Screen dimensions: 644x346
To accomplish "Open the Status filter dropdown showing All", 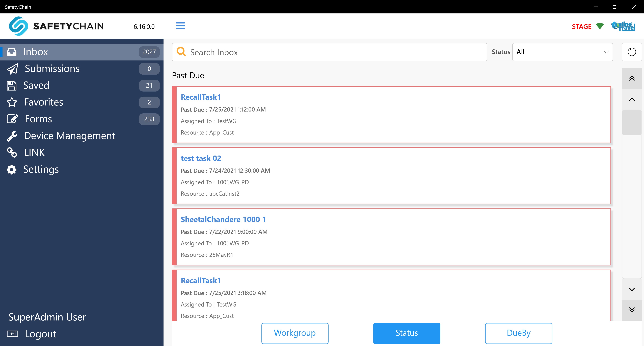I will (x=562, y=52).
